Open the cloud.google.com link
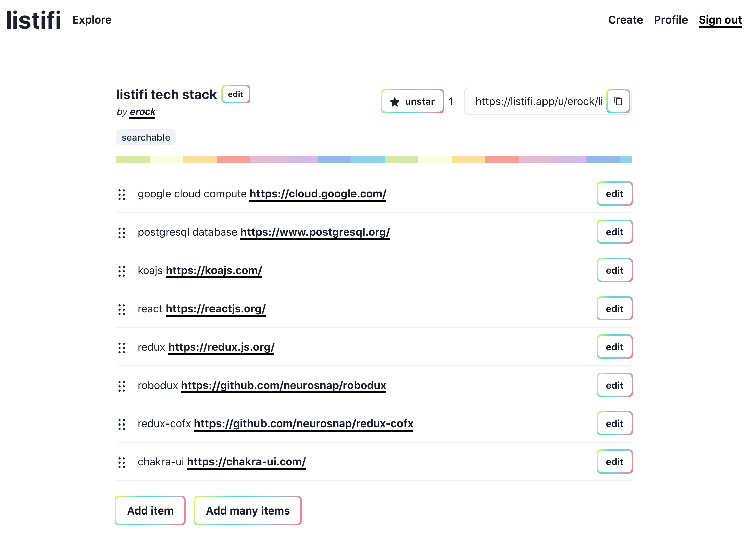Screen dimensions: 756x536 click(x=318, y=194)
